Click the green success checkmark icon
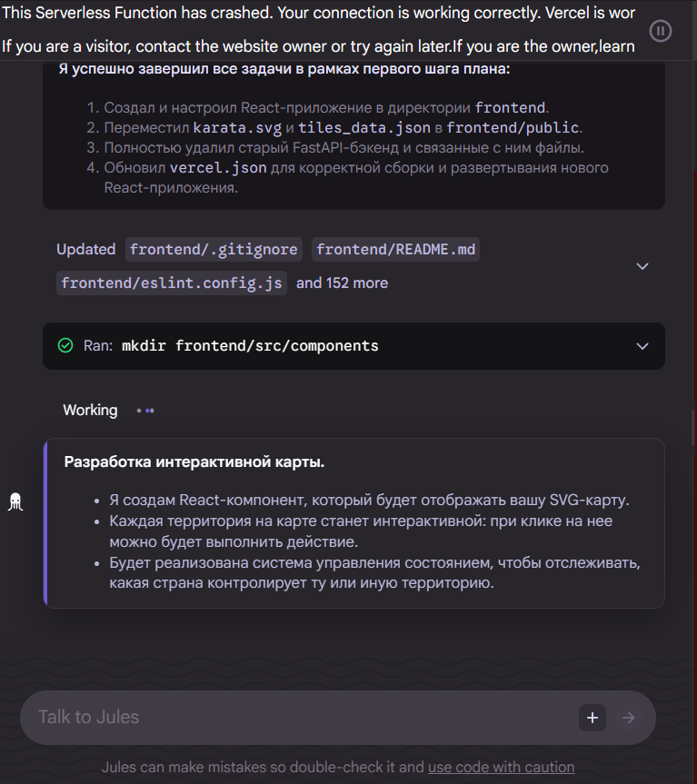 pyautogui.click(x=65, y=345)
